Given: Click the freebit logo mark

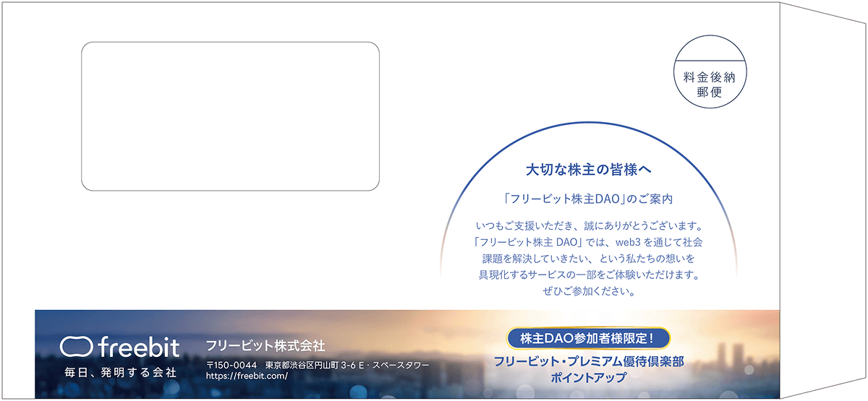Looking at the screenshot, I should click(x=75, y=348).
